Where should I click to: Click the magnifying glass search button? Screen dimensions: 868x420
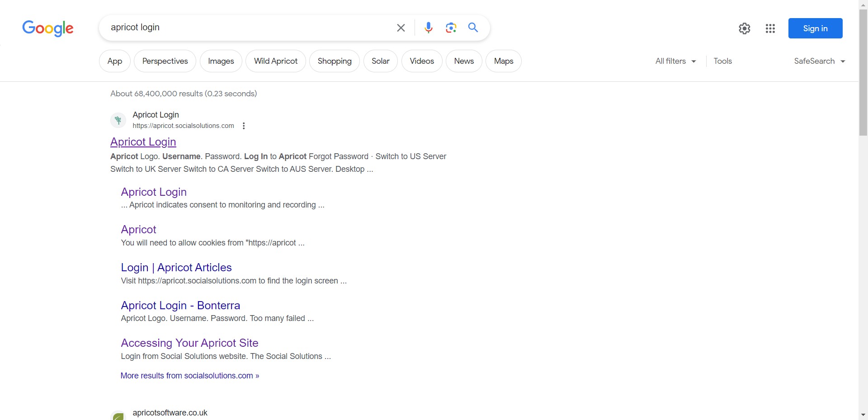point(473,28)
